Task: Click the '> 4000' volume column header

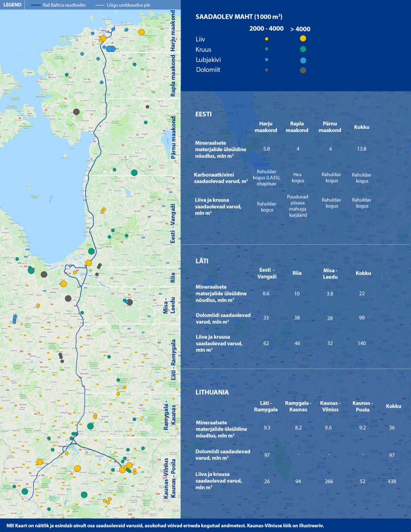Action: tap(301, 29)
